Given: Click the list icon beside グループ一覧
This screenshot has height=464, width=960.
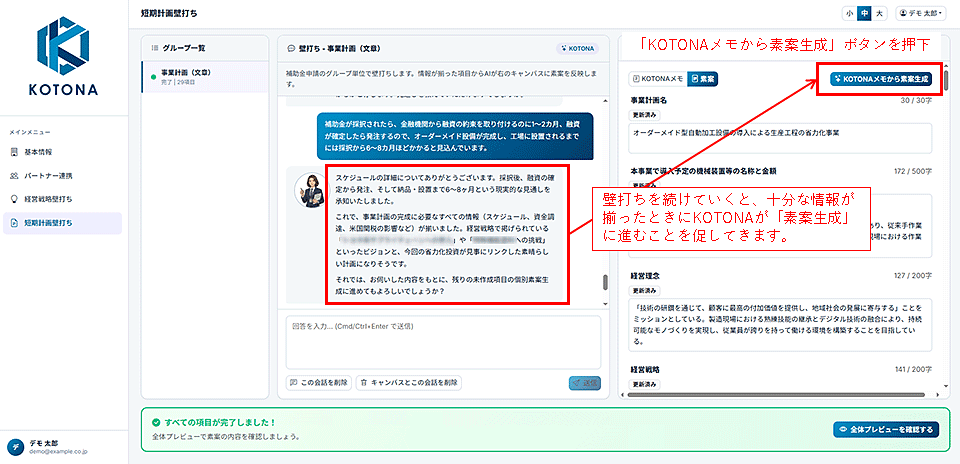Looking at the screenshot, I should [x=154, y=48].
